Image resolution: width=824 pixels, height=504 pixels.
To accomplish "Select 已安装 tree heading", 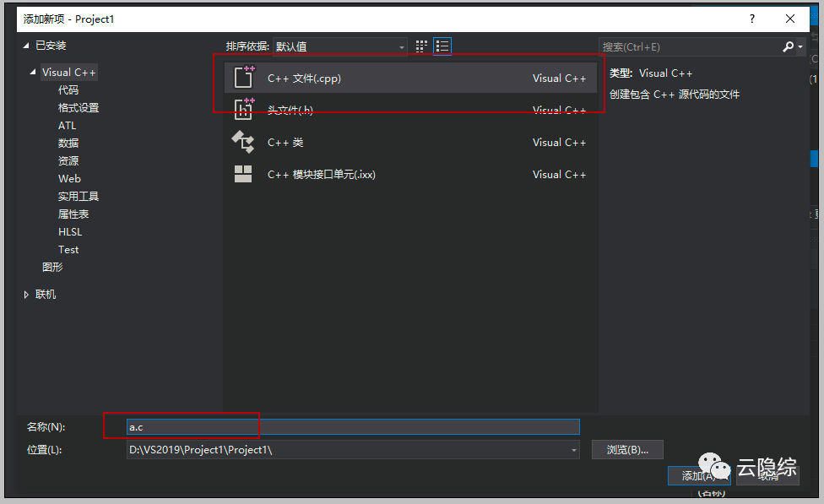I will point(51,46).
